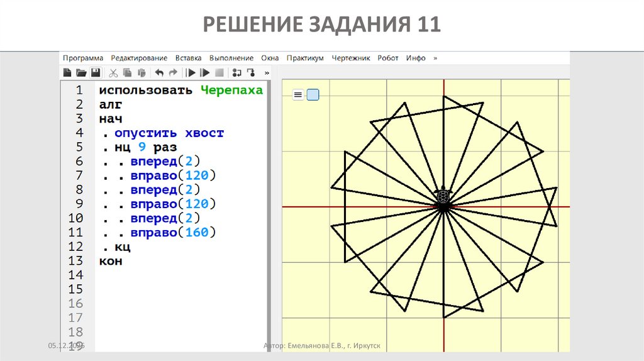Click вперед(2) on line 6
The image size is (644, 361).
pos(165,162)
